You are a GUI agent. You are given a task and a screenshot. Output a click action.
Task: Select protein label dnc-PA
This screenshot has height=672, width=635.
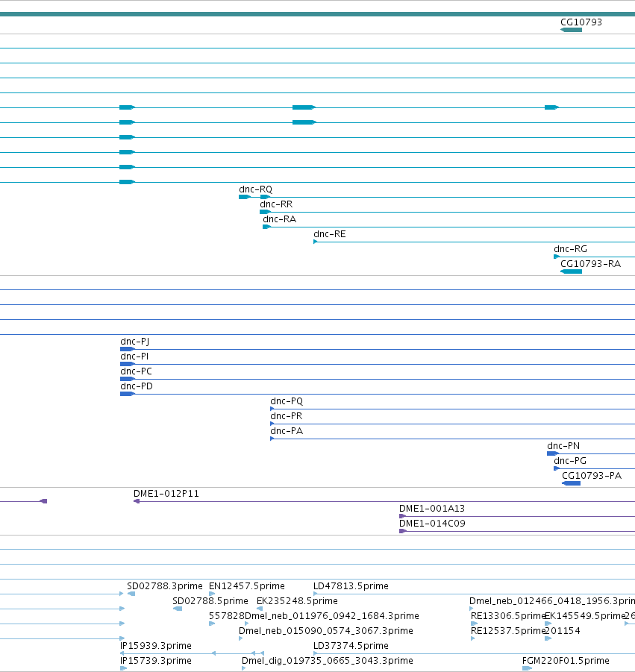pos(287,431)
